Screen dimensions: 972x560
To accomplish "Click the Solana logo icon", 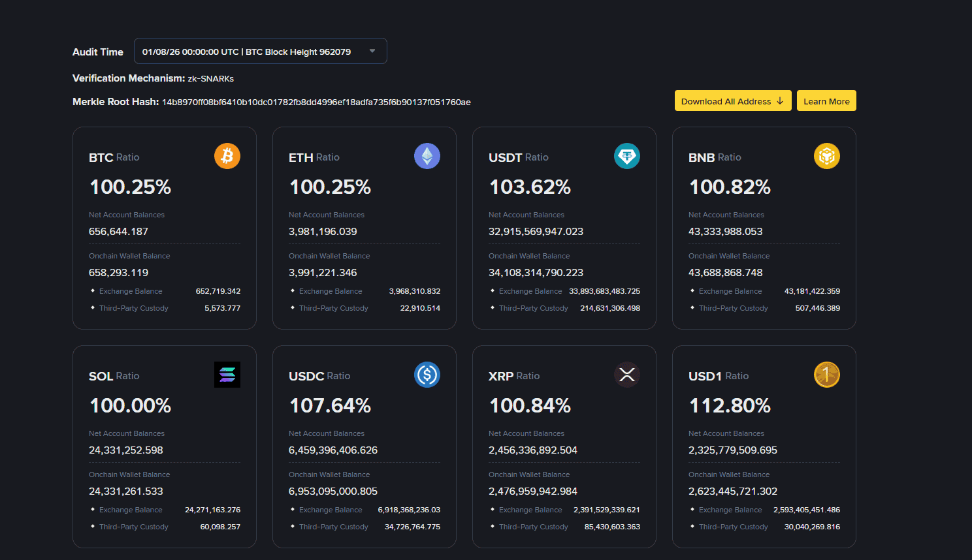I will tap(227, 375).
